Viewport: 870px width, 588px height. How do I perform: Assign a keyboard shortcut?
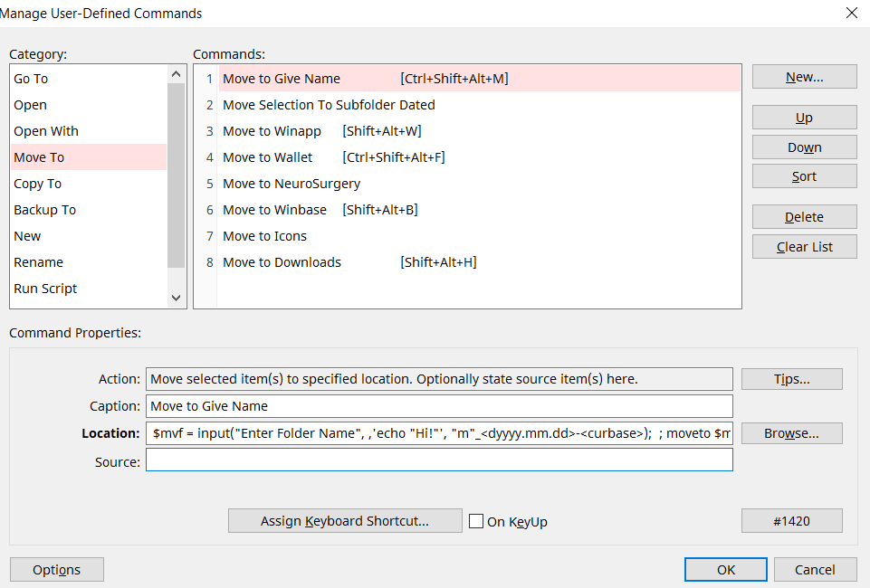345,520
